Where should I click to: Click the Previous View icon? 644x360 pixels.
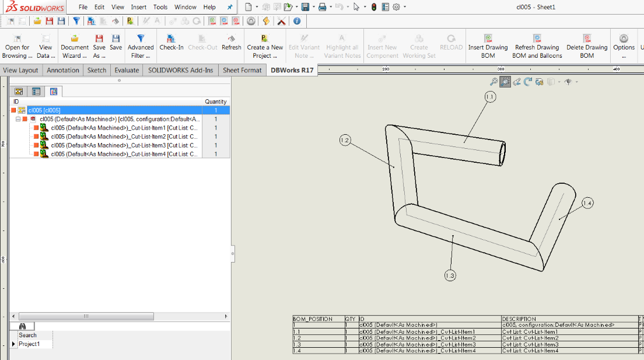[x=517, y=82]
